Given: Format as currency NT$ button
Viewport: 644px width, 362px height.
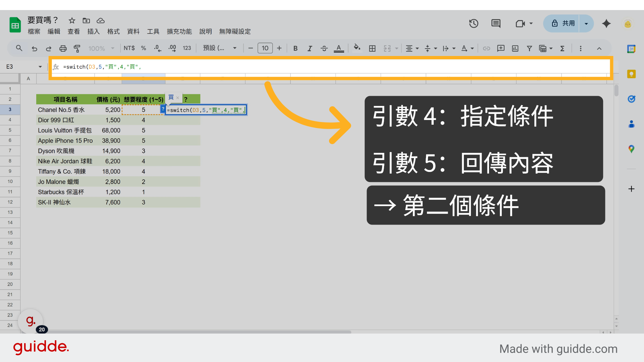Looking at the screenshot, I should [129, 48].
